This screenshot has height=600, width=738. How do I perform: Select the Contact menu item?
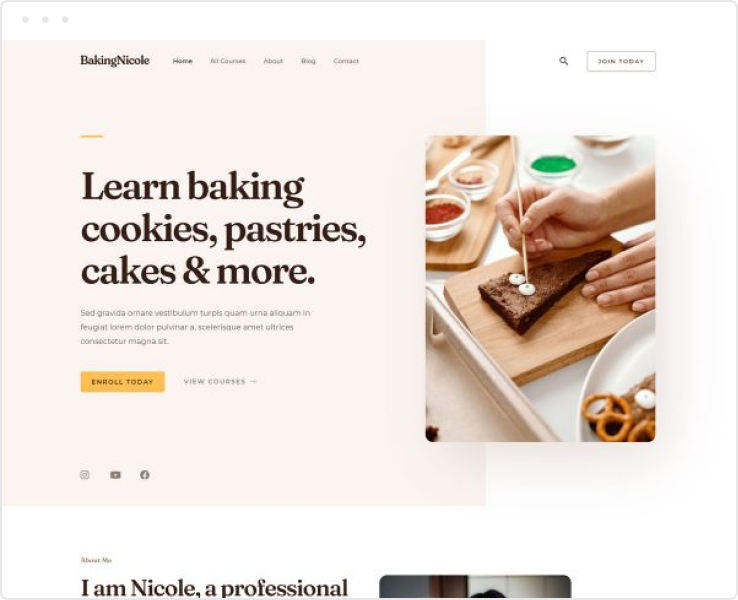(346, 61)
